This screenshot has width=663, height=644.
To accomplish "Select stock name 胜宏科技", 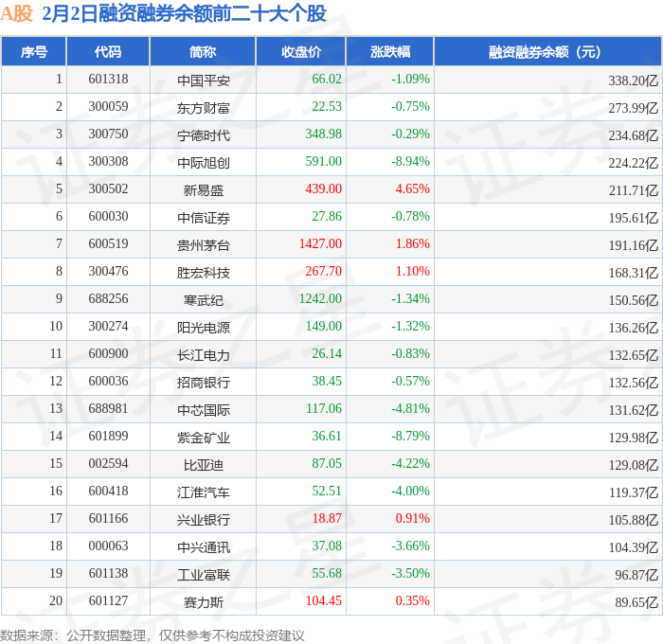I will pyautogui.click(x=204, y=273).
